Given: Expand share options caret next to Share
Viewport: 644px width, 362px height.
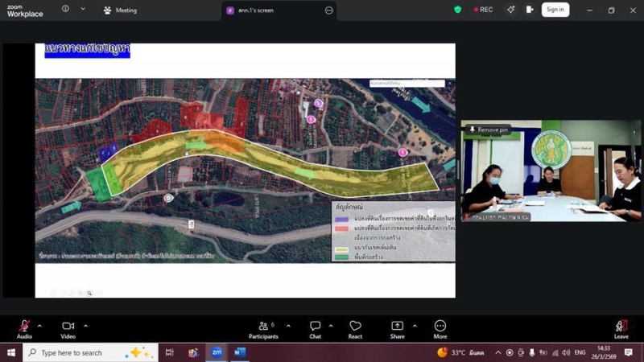Looking at the screenshot, I should [415, 326].
